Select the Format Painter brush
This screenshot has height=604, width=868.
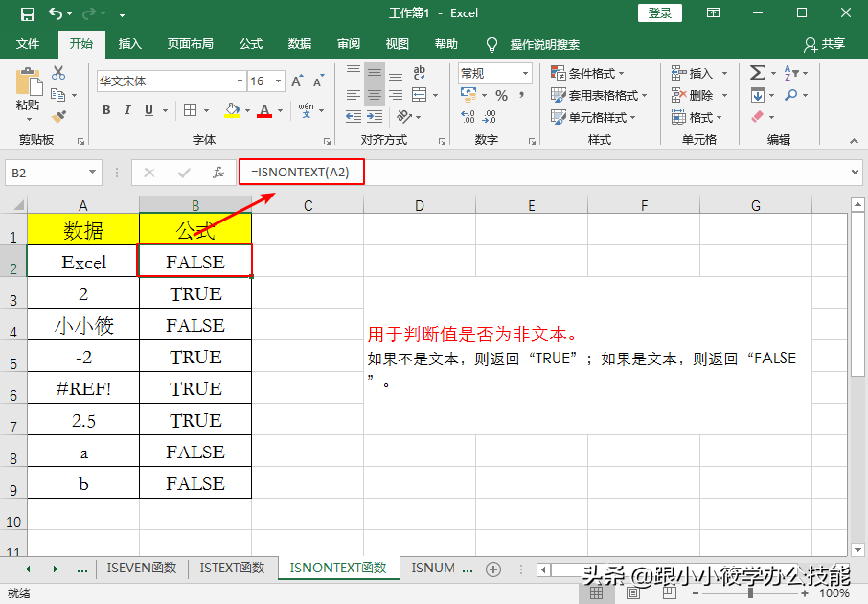tap(58, 116)
